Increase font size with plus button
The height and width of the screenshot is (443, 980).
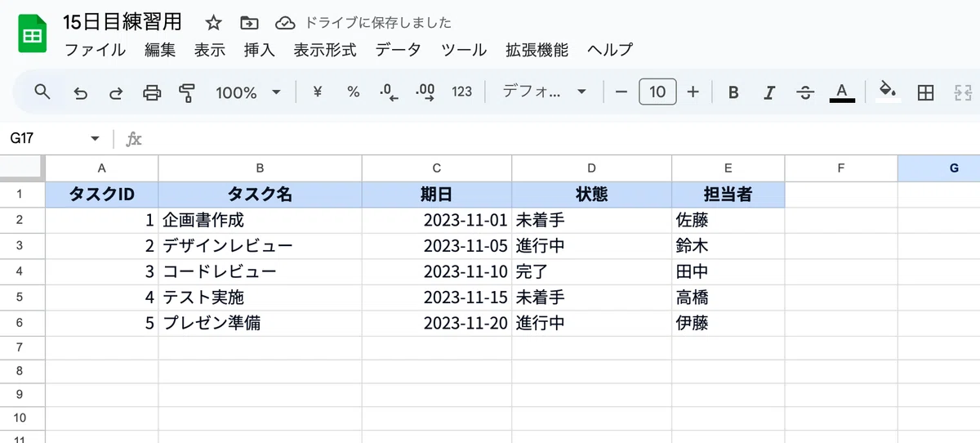693,92
